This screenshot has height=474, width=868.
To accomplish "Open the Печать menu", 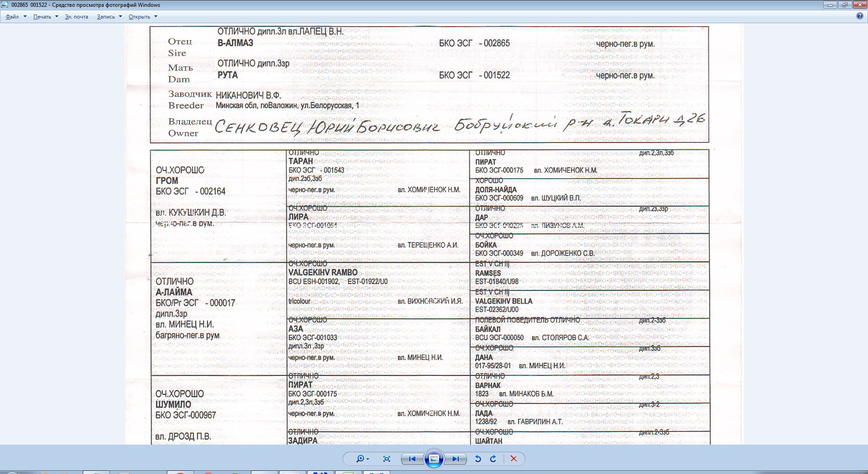I will 42,17.
